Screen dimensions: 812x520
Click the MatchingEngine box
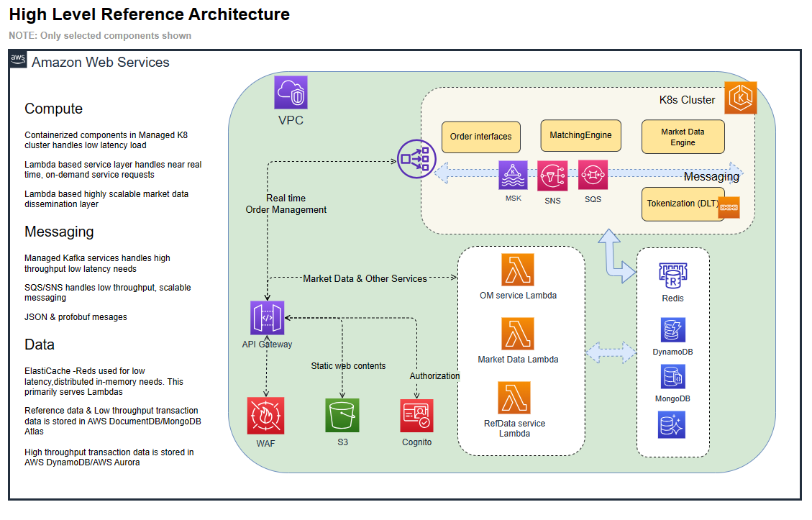[580, 135]
